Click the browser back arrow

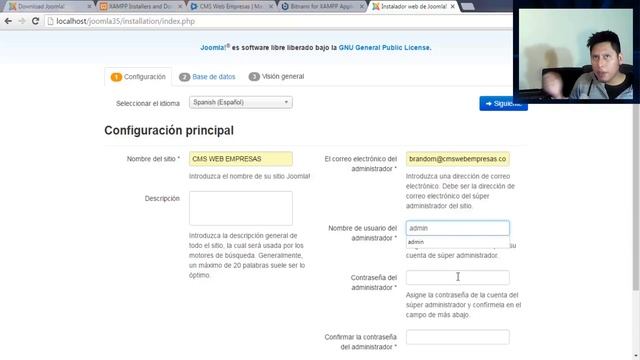pyautogui.click(x=8, y=21)
